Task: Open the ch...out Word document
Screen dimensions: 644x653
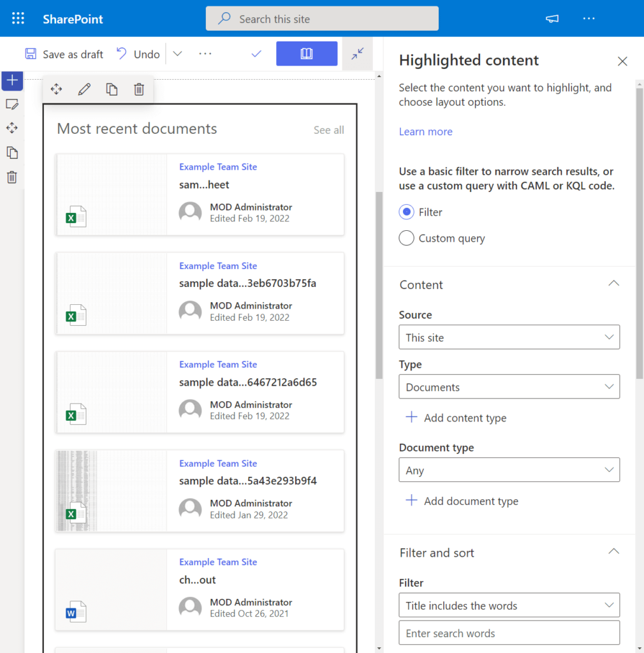Action: [x=197, y=580]
